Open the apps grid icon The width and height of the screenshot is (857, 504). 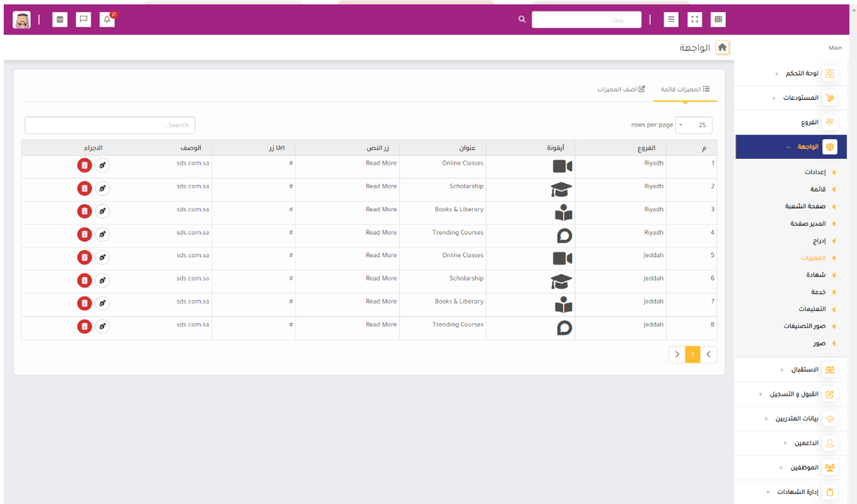[718, 19]
